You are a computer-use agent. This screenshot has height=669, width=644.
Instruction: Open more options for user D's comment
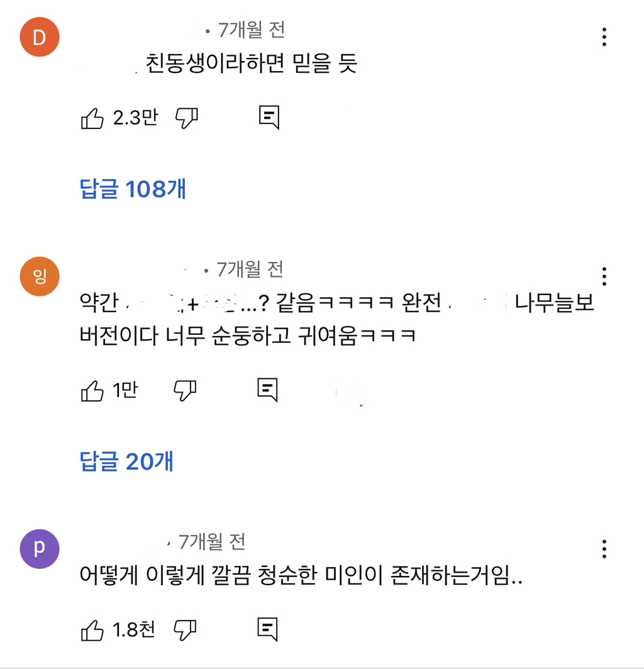click(604, 37)
